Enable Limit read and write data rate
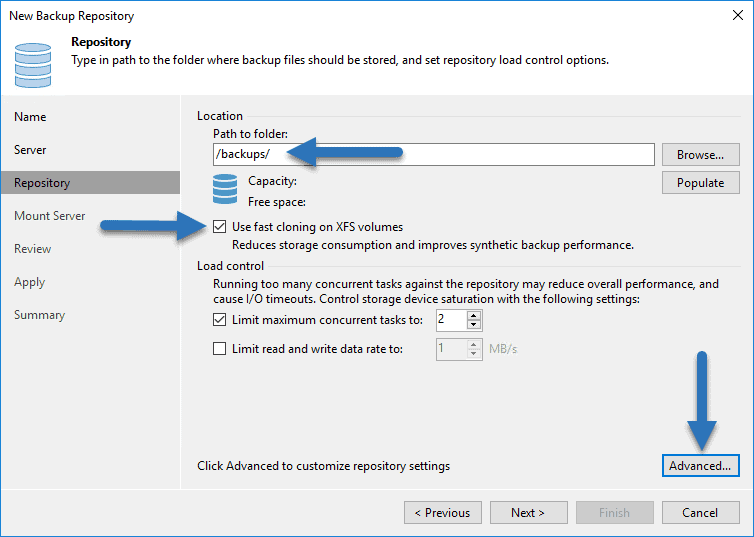Image resolution: width=754 pixels, height=537 pixels. (x=221, y=349)
